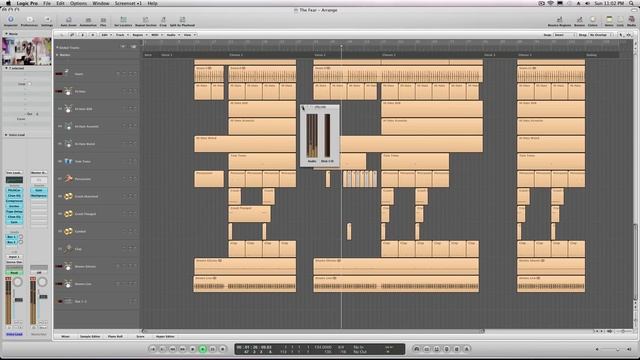The image size is (640, 360).
Task: Open the Track local menu in Arrange
Action: (121, 35)
